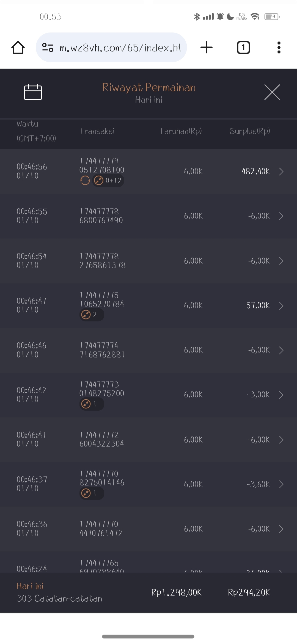Tap the 303 Catatan-catatan summary
This screenshot has height=644, width=297.
coord(59,599)
